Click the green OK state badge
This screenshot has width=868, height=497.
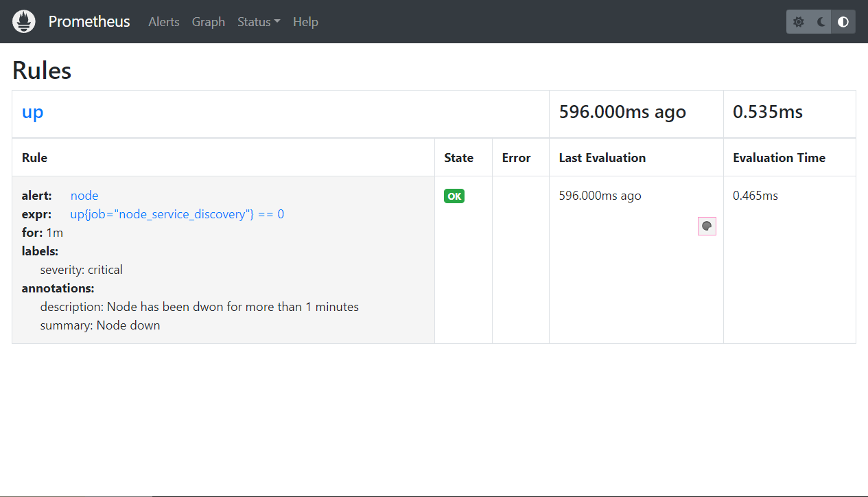click(454, 196)
